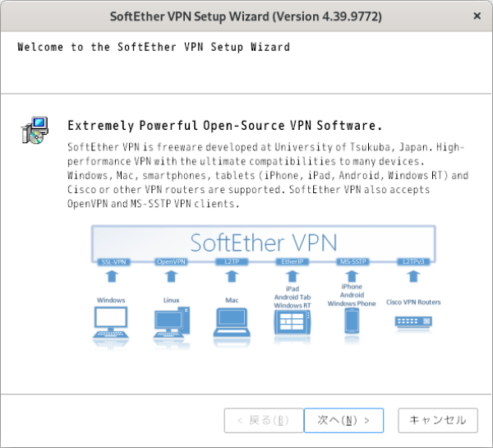Screen dimensions: 493x448
Task: Click the SoftEther VPN freeware description paragraph
Action: pyautogui.click(x=268, y=175)
